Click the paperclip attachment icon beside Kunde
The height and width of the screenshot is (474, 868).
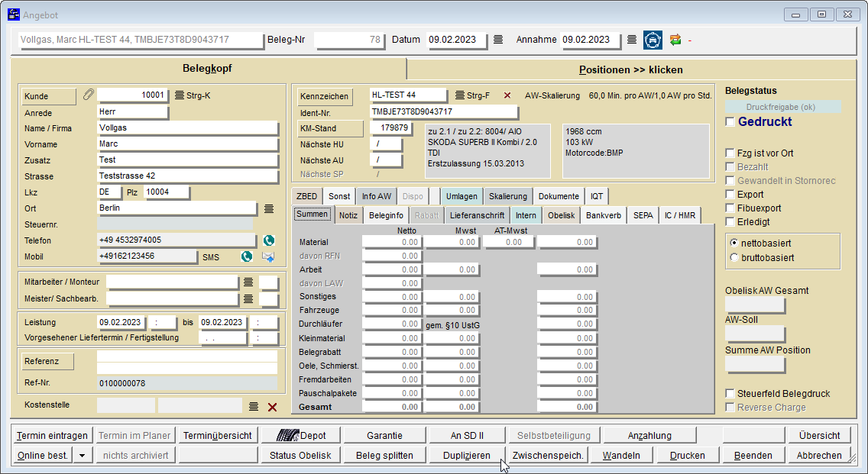tap(88, 95)
